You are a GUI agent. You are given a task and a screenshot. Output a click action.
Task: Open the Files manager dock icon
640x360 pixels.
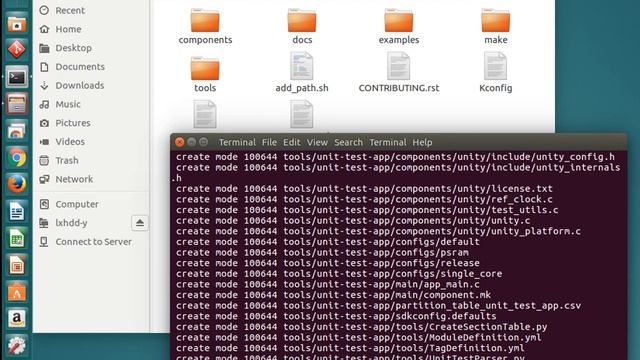(17, 24)
